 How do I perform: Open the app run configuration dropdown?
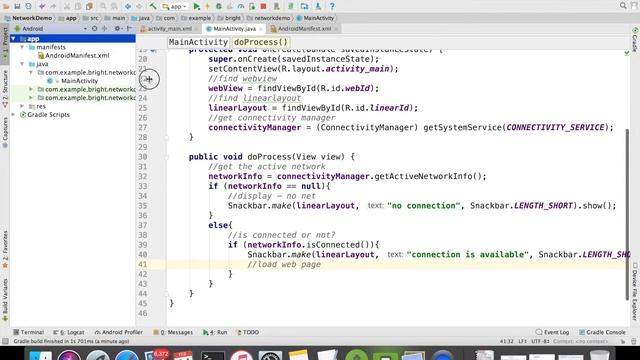(175, 7)
